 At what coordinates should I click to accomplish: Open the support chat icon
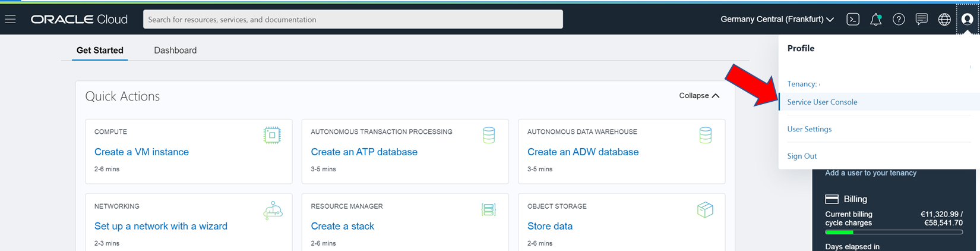coord(921,20)
